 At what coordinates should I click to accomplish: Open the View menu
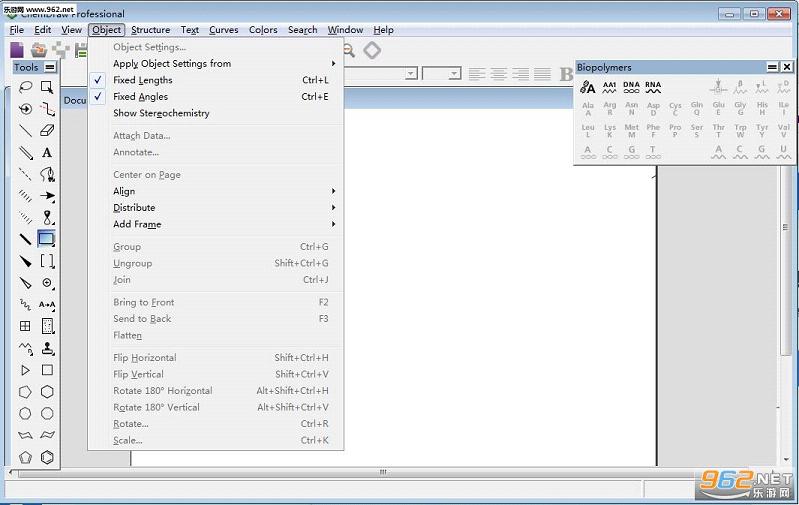[x=71, y=30]
